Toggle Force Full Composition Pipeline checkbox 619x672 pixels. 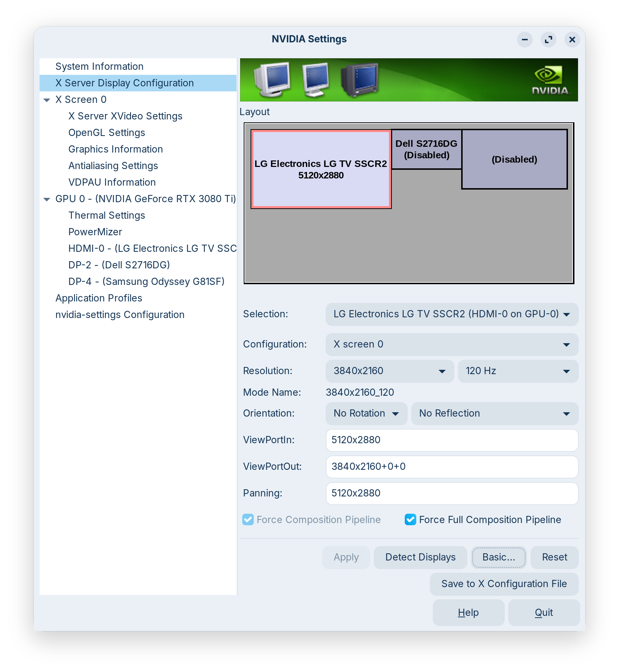410,519
